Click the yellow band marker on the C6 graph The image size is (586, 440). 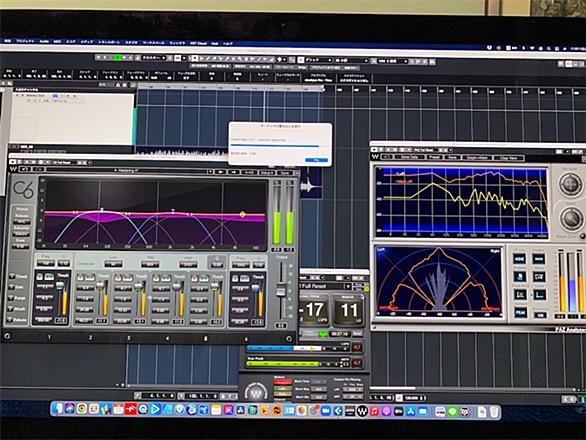(x=243, y=214)
